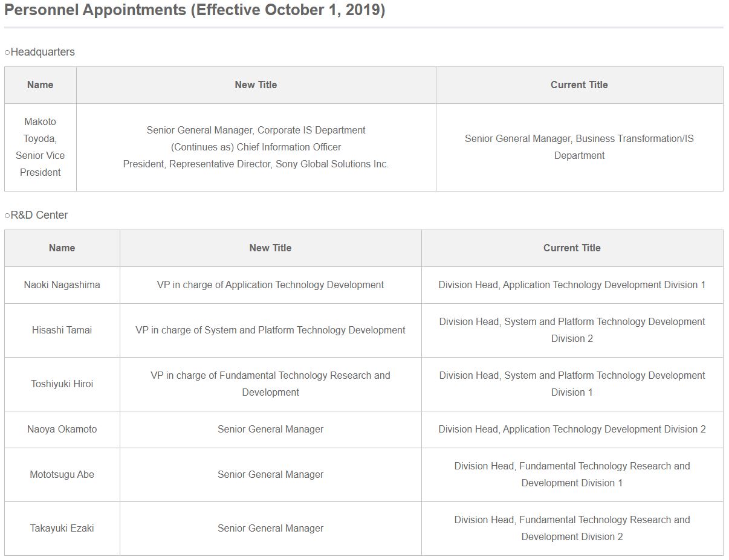
Task: Click the Business Transformation/IS Department cell
Action: tap(579, 147)
